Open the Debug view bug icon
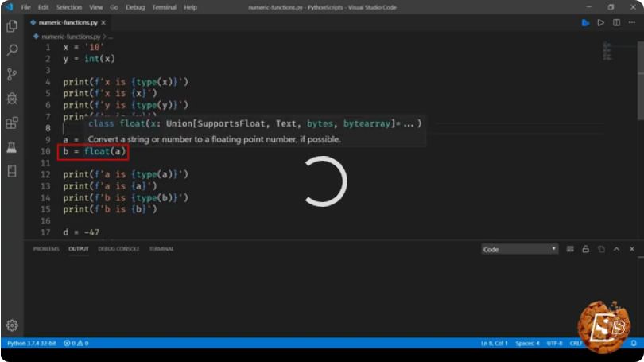The image size is (644, 362). tap(12, 99)
